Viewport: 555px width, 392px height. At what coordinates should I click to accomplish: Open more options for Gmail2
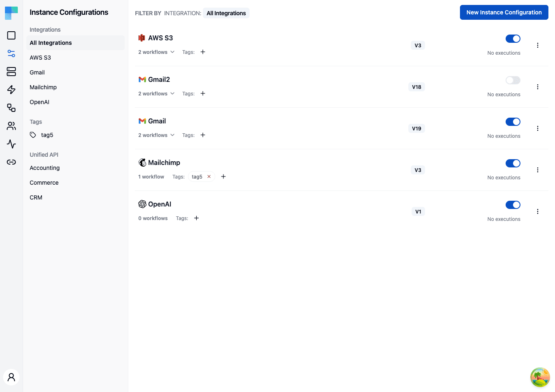pos(538,87)
